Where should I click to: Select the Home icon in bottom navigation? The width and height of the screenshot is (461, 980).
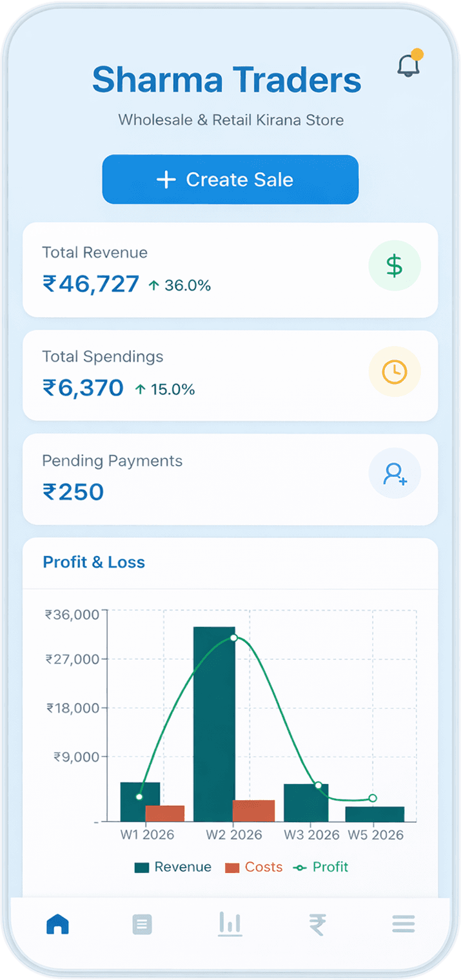click(57, 924)
